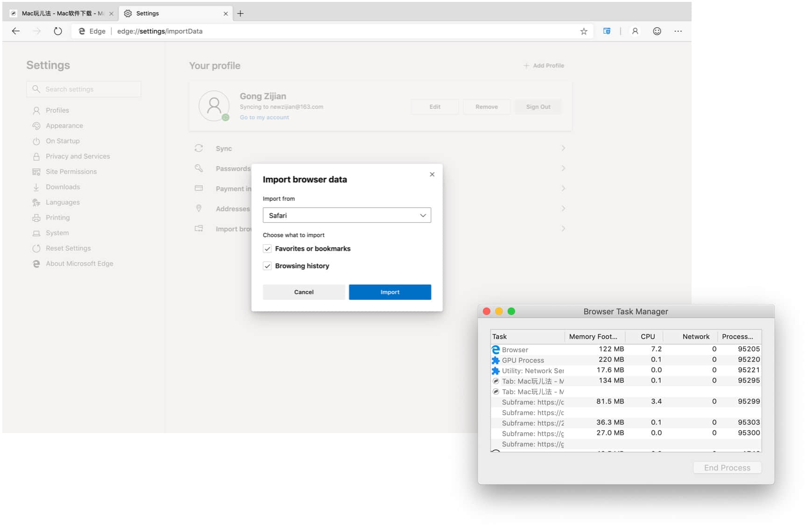Click the Addresses pin icon
This screenshot has width=811, height=532.
[199, 208]
